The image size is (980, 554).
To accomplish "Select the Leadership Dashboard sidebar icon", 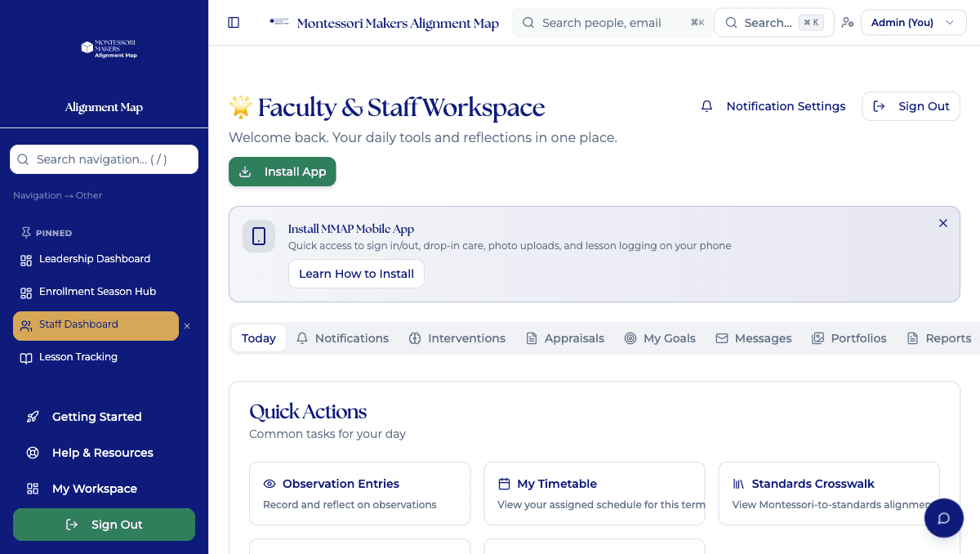I will coord(27,259).
